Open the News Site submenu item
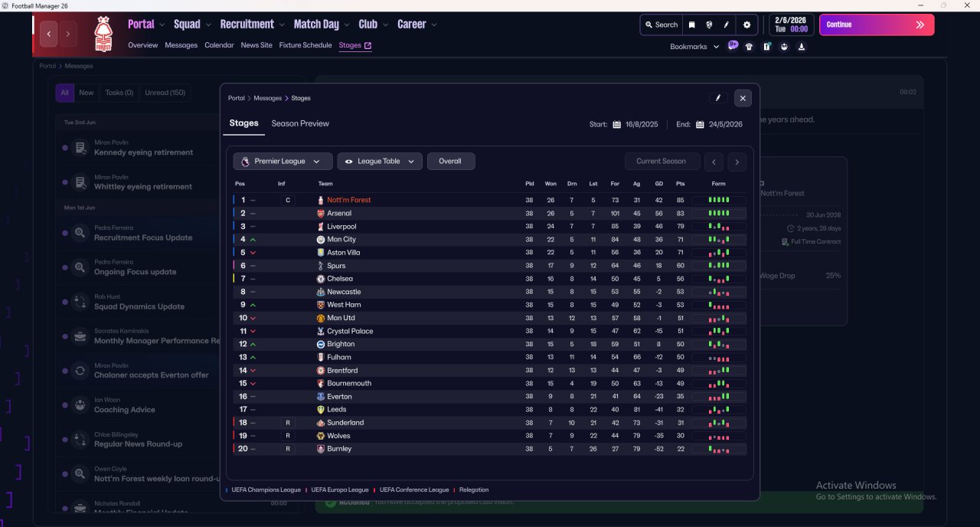This screenshot has width=980, height=527. (x=256, y=45)
